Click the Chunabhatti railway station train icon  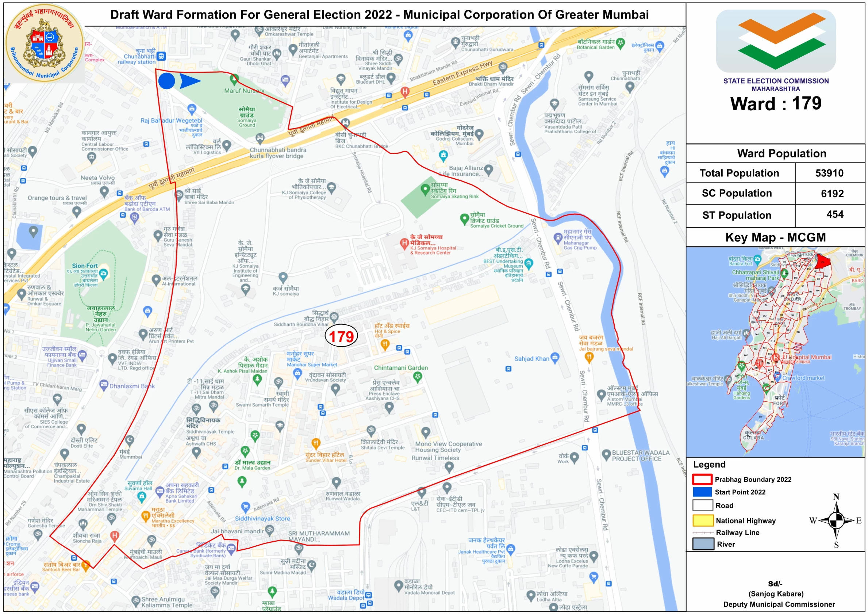(161, 56)
